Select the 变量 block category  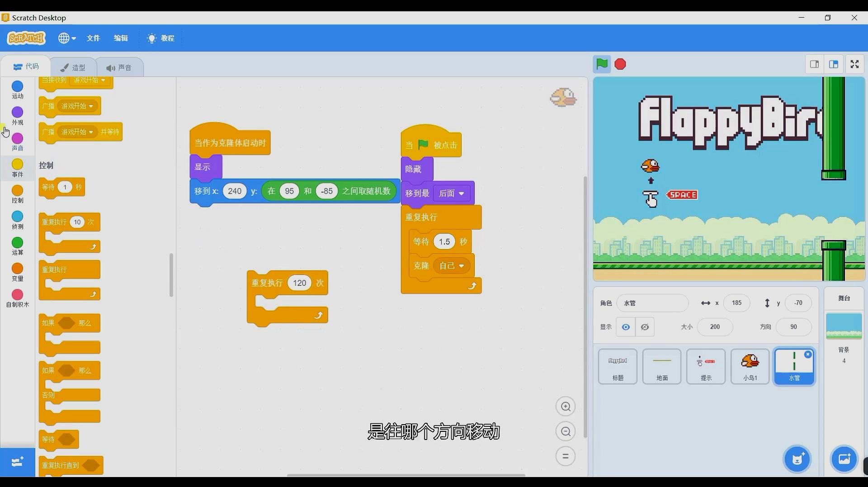pyautogui.click(x=17, y=272)
